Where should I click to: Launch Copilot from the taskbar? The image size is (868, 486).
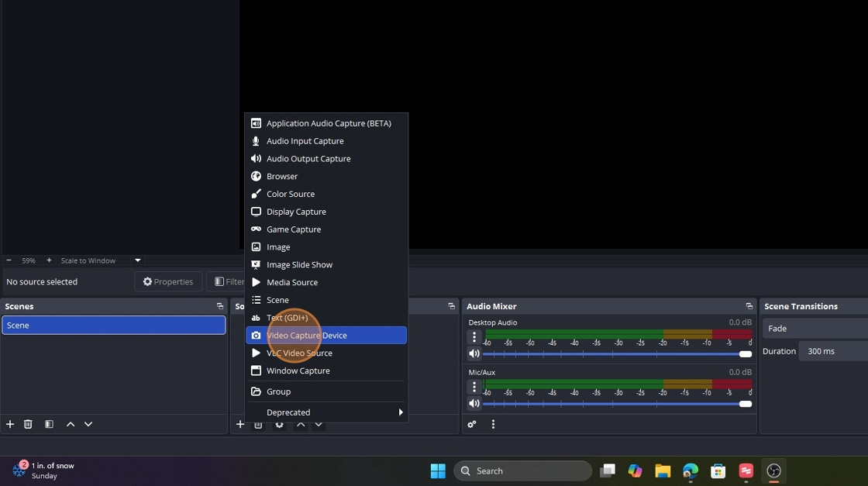635,471
